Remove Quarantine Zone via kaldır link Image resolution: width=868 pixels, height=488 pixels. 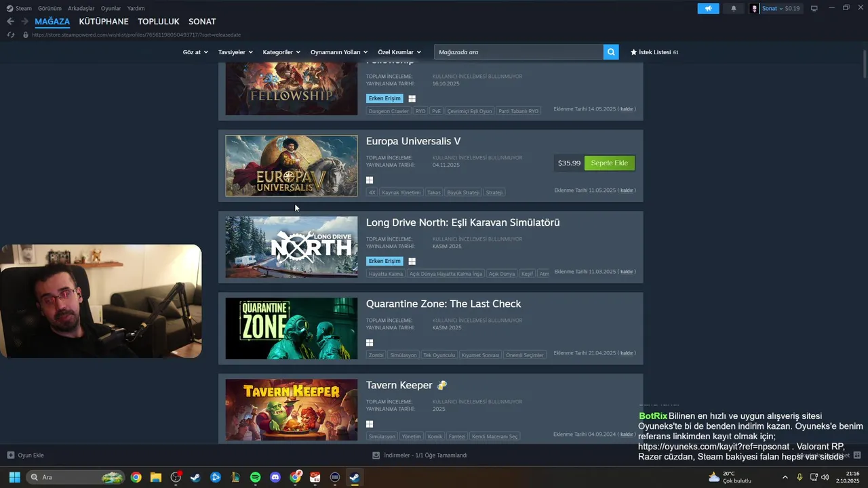pos(627,353)
